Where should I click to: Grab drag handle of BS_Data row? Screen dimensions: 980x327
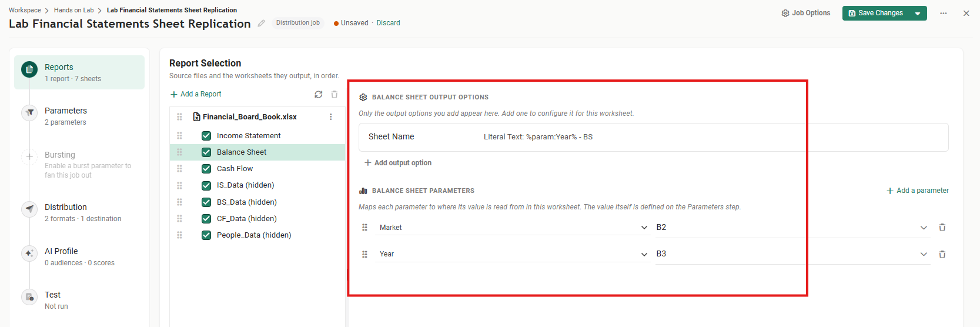180,202
